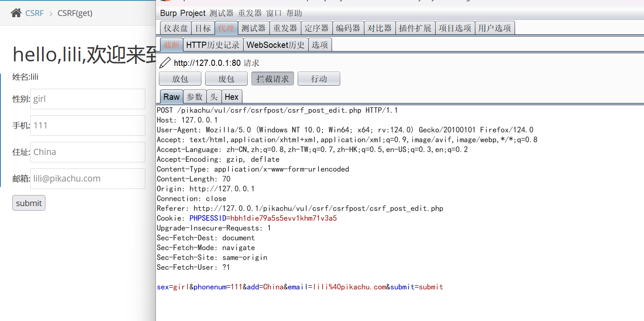Click the 邮箱 input field
Screen dimensions: 644x321
click(88, 179)
